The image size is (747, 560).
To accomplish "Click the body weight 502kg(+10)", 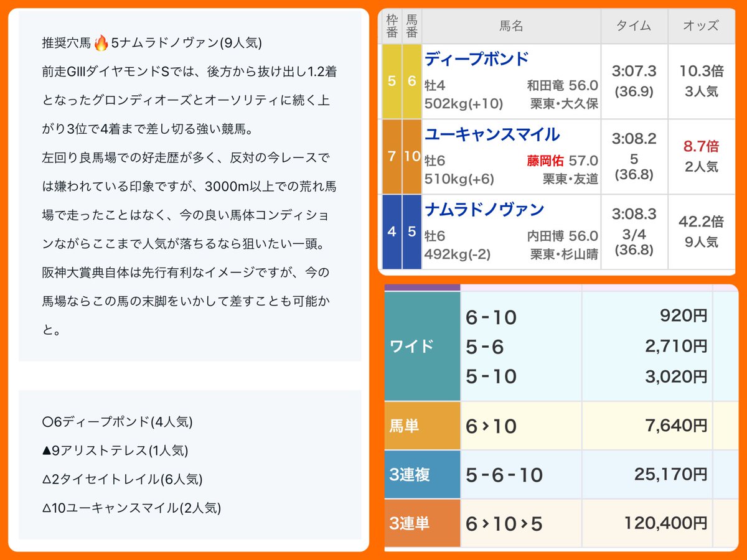I will (464, 103).
